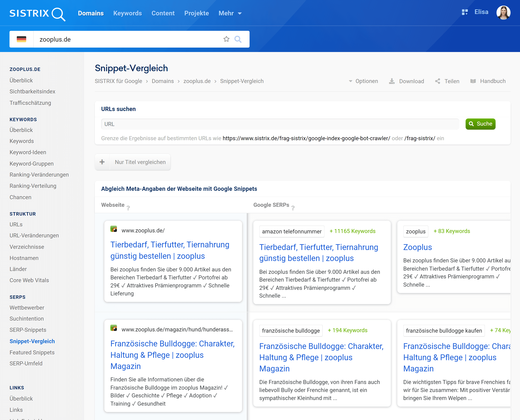Image resolution: width=520 pixels, height=420 pixels.
Task: Open Verzeichnisse in sidebar
Action: [27, 247]
